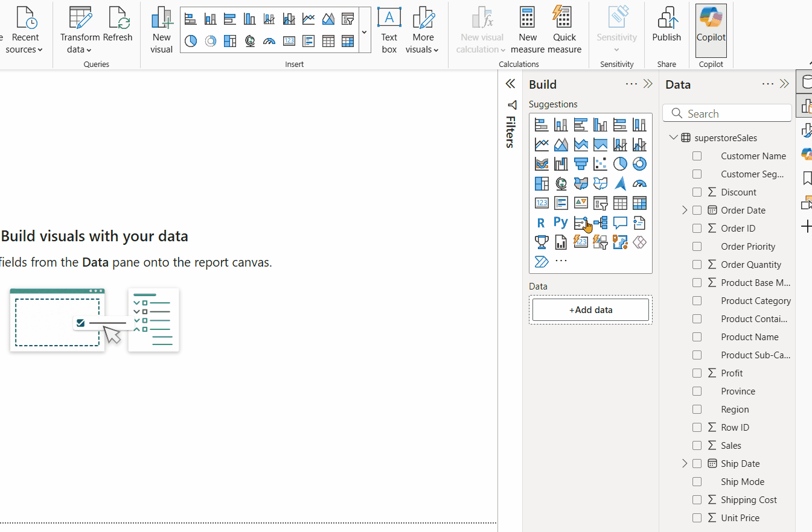Image resolution: width=812 pixels, height=532 pixels.
Task: Check the Product Category field
Action: [697, 300]
